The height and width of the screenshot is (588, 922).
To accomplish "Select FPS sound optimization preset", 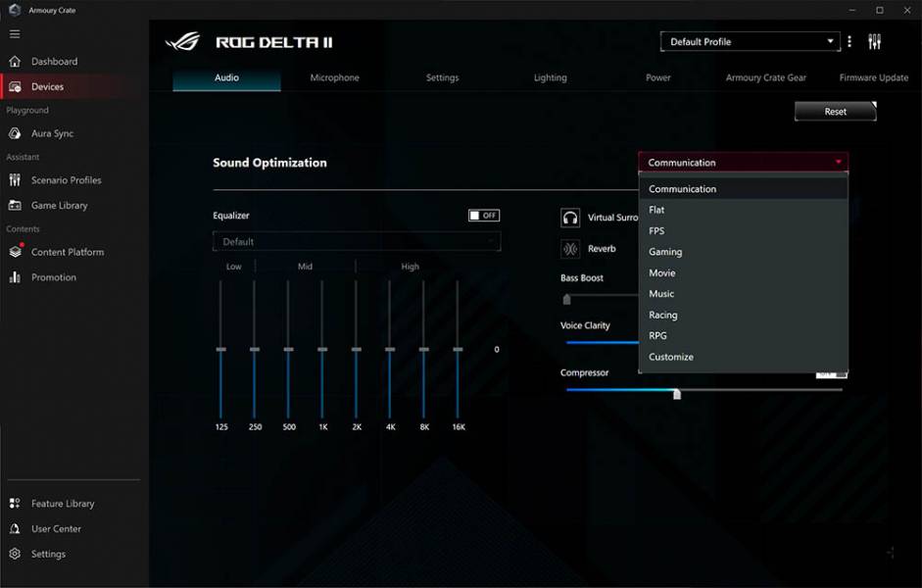I will 744,231.
